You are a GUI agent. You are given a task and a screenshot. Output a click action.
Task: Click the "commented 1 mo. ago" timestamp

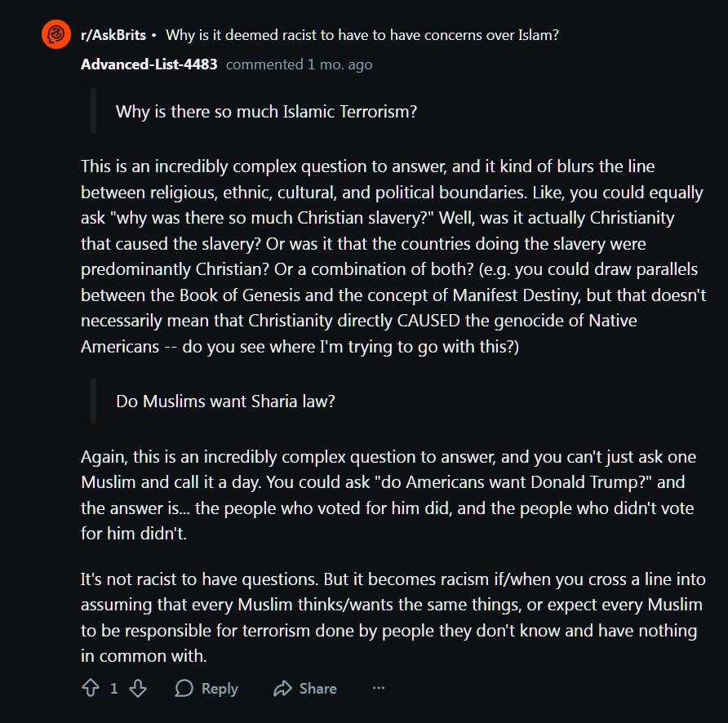click(299, 64)
